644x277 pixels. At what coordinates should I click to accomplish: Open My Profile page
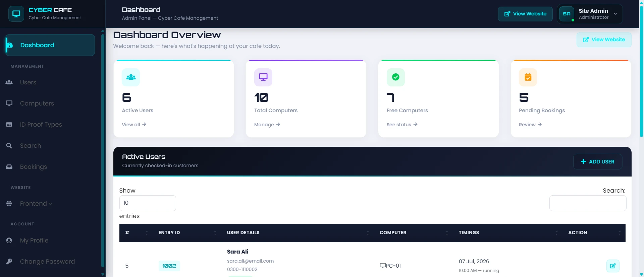pos(34,240)
